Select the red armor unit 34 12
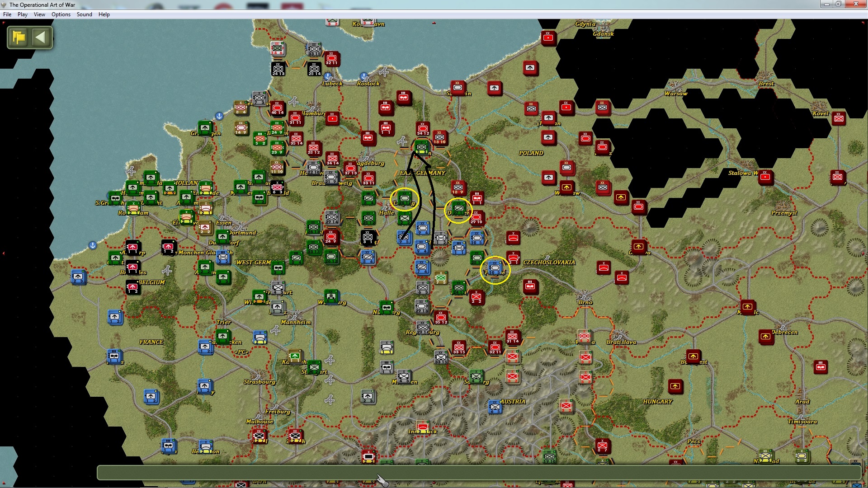868x488 pixels. click(423, 129)
